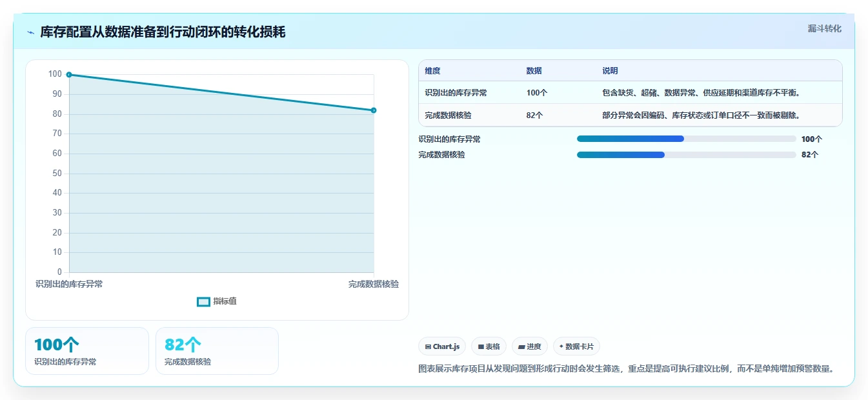Image resolution: width=868 pixels, height=400 pixels.
Task: Click table cell 识别出的库存异常
Action: point(456,93)
